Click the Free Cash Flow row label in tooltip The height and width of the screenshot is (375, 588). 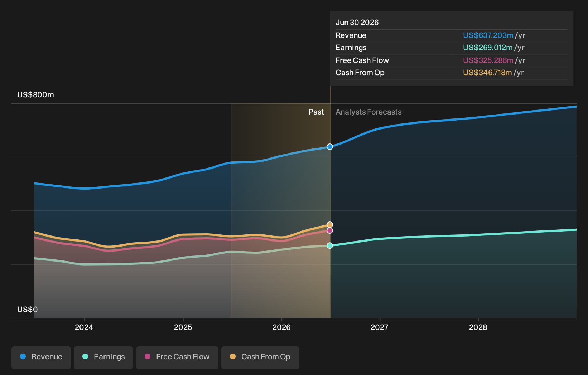click(362, 60)
